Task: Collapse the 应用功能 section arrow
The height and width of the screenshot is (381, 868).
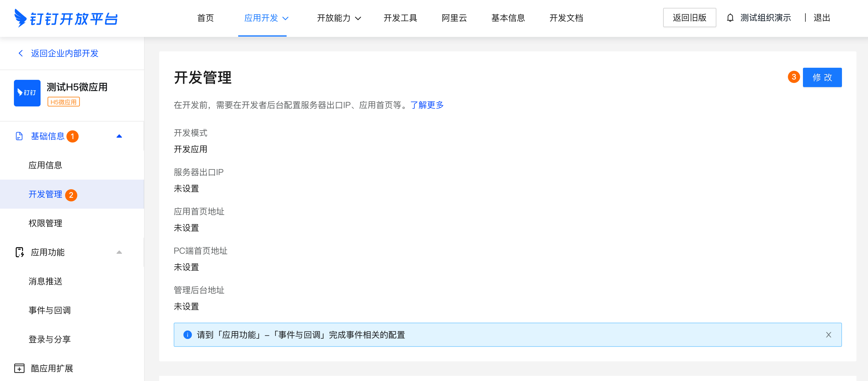Action: (x=119, y=252)
